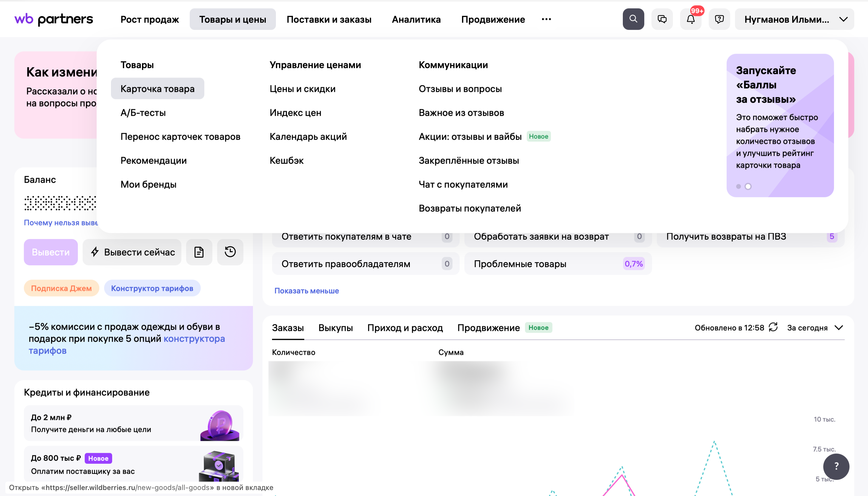
Task: Open Поставки и заказы menu
Action: (329, 19)
